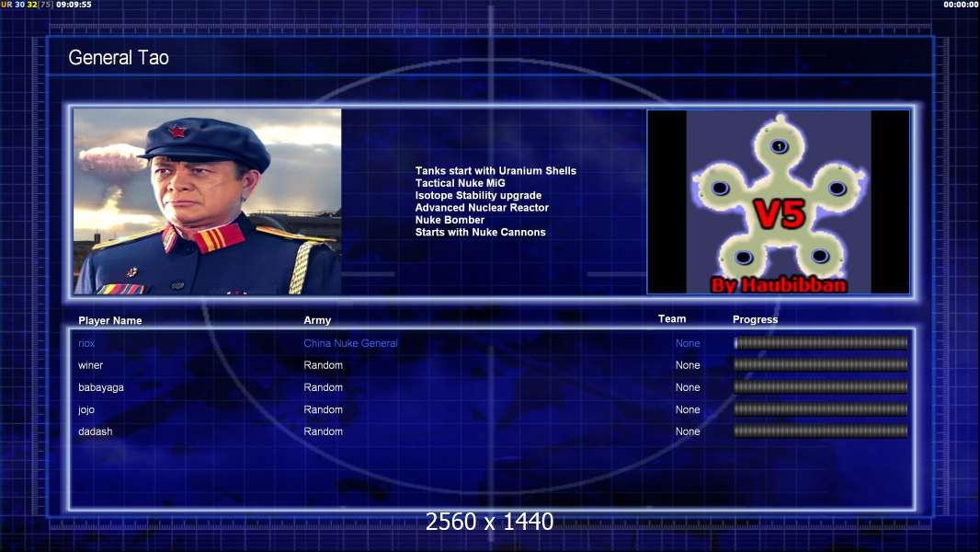Click the Army column header
This screenshot has width=980, height=552.
pyautogui.click(x=317, y=320)
